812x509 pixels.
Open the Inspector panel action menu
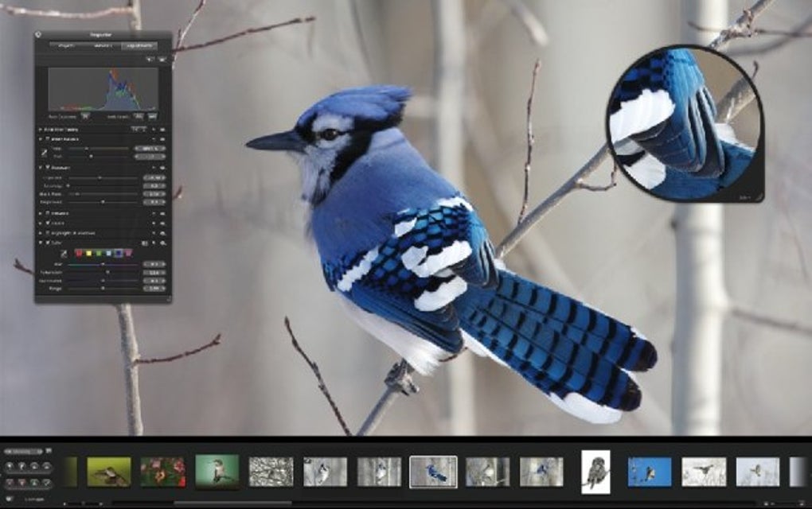click(x=160, y=57)
